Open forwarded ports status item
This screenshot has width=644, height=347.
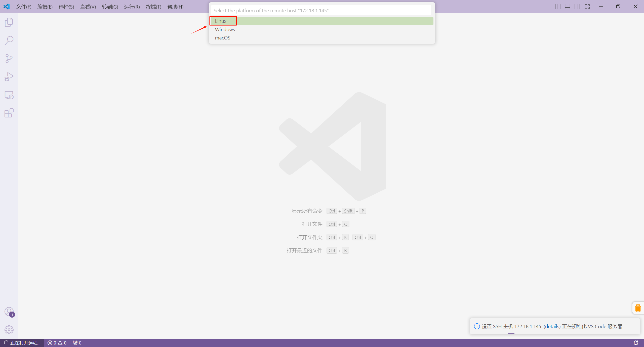pos(77,343)
